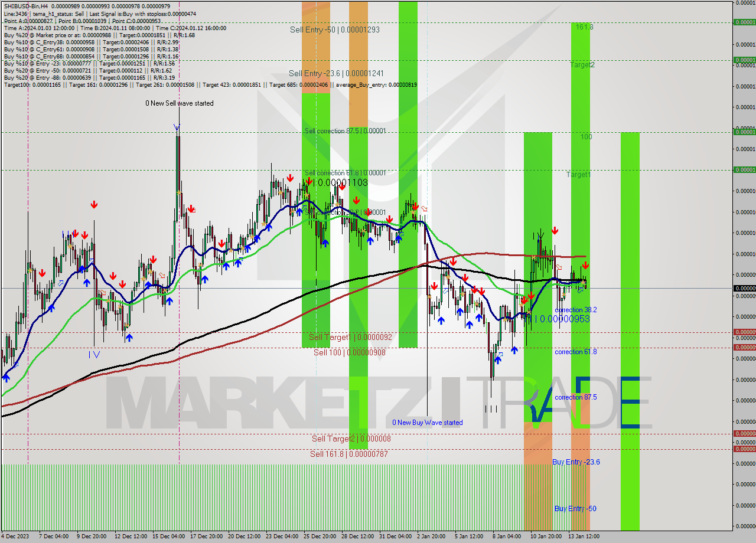Click the 'Sell correction 87.5' label
Screen dimensions: 756x543
pos(345,130)
